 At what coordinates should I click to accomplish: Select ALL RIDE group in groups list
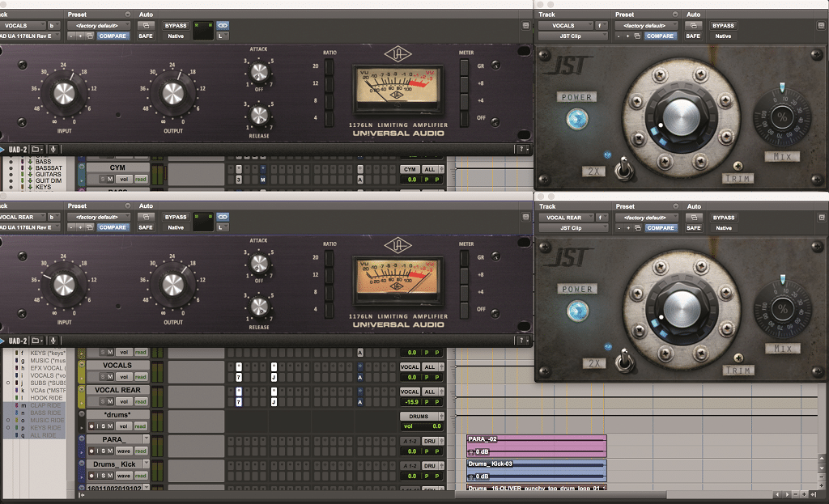click(x=43, y=435)
